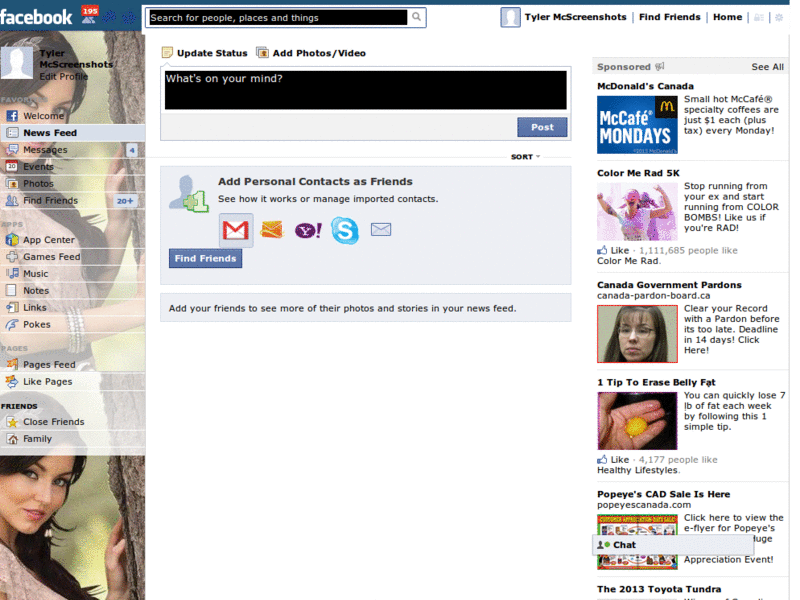Click the facebook logo

36,17
